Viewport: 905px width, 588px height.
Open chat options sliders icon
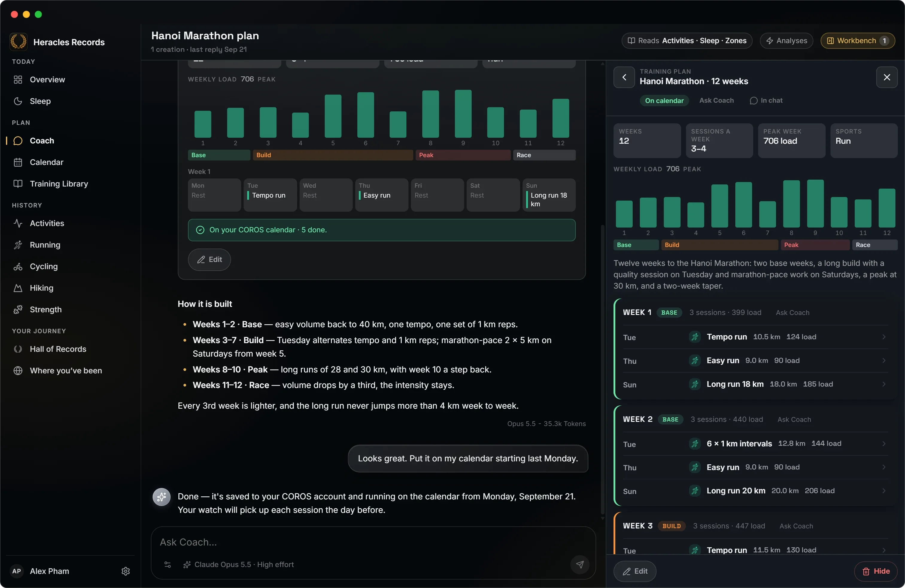(x=167, y=564)
